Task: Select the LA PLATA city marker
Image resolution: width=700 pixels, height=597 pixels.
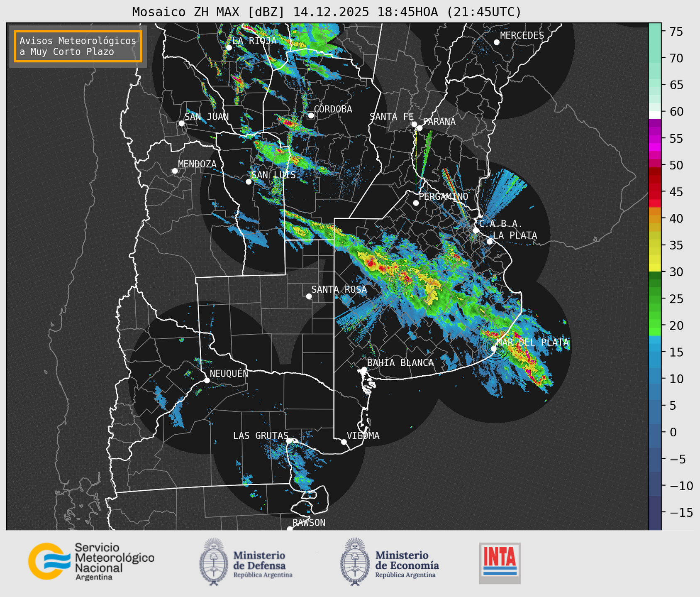Action: [490, 242]
